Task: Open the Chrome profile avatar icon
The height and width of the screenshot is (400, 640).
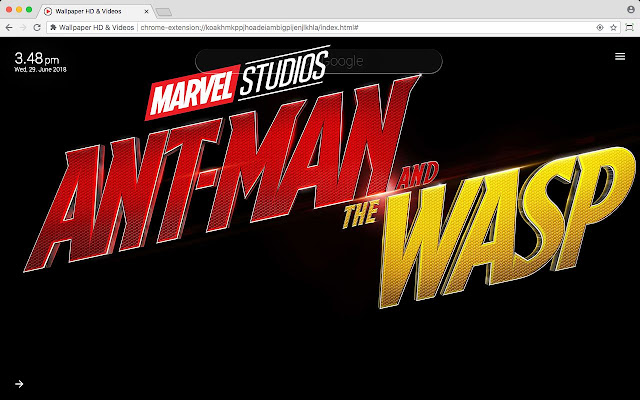Action: coord(631,9)
